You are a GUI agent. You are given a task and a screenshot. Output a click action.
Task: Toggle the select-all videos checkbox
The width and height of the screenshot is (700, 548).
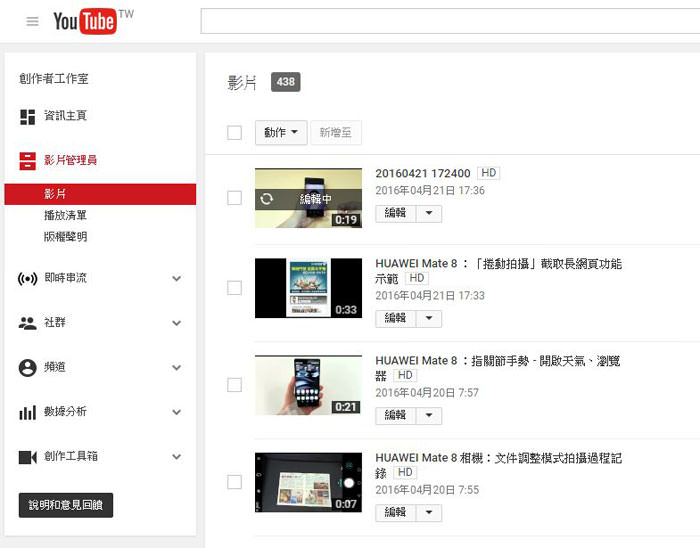[x=234, y=133]
